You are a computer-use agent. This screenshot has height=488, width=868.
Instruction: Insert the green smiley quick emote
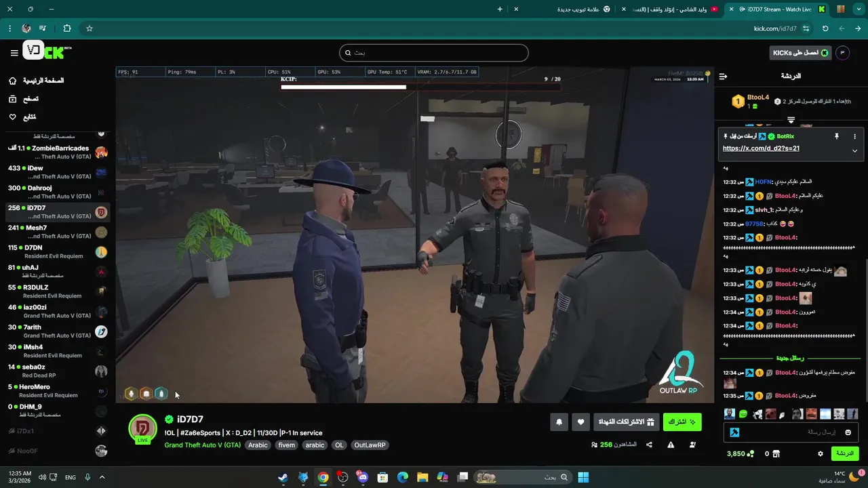click(743, 414)
